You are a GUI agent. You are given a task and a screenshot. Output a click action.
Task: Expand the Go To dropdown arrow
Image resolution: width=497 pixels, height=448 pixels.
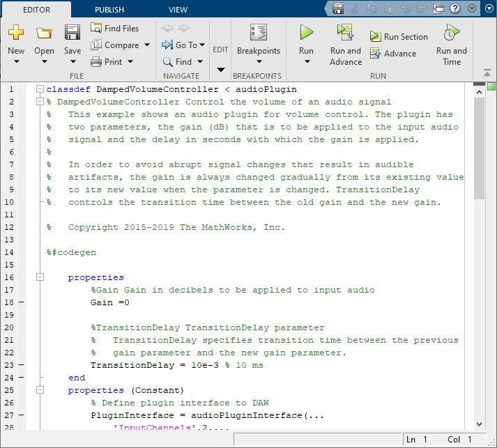[x=202, y=45]
